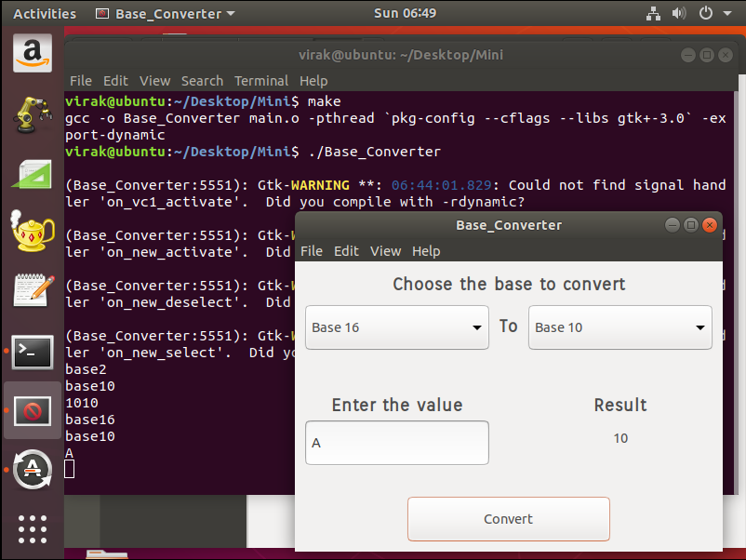The height and width of the screenshot is (560, 746).
Task: Close the Base_Converter window
Action: [x=710, y=224]
